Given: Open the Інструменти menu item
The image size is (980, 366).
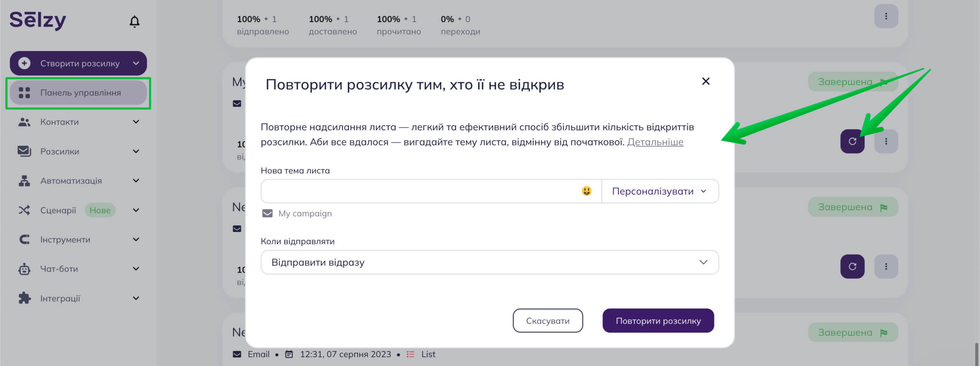Looking at the screenshot, I should [x=78, y=240].
